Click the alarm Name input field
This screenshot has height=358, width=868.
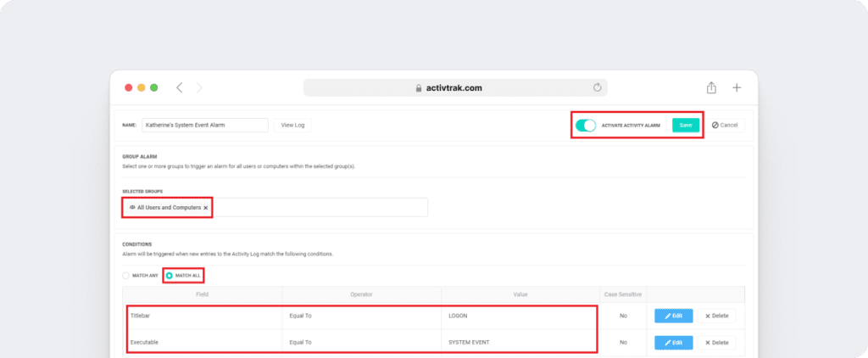203,126
